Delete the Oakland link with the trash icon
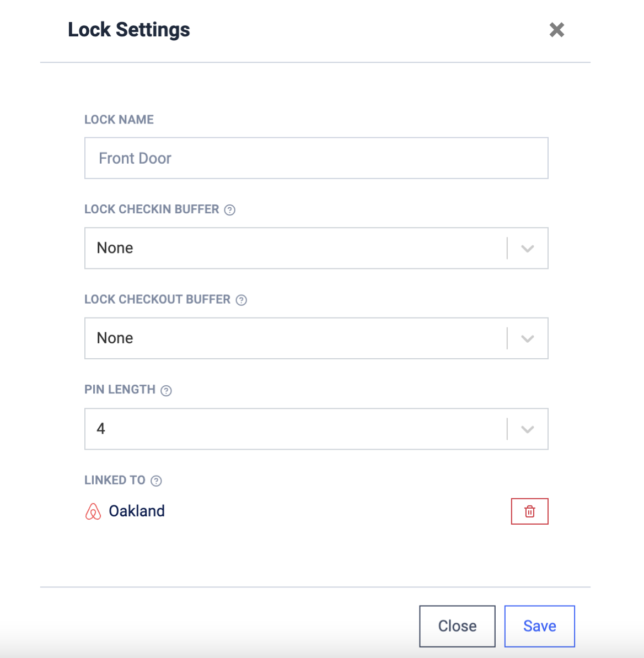Image resolution: width=644 pixels, height=658 pixels. pos(529,511)
